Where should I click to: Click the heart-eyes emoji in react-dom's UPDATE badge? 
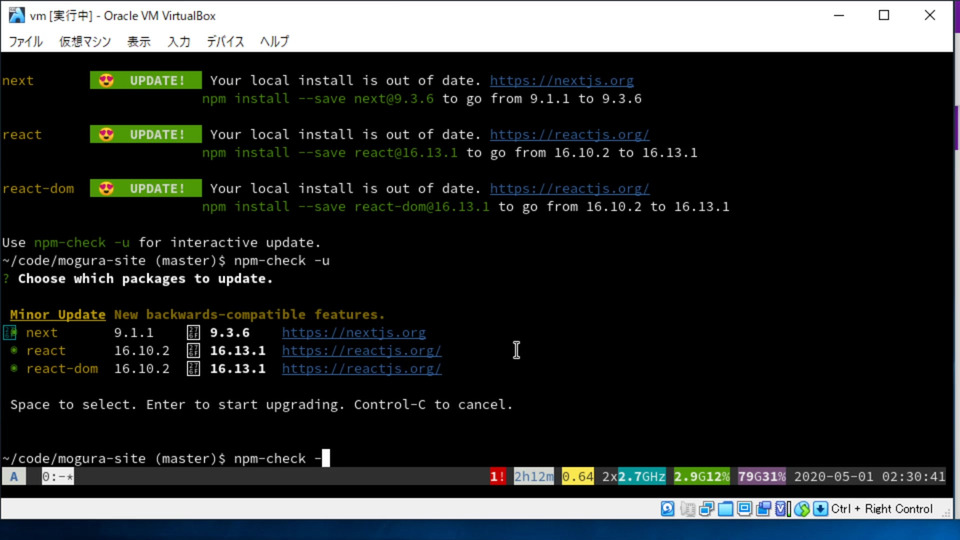point(107,188)
